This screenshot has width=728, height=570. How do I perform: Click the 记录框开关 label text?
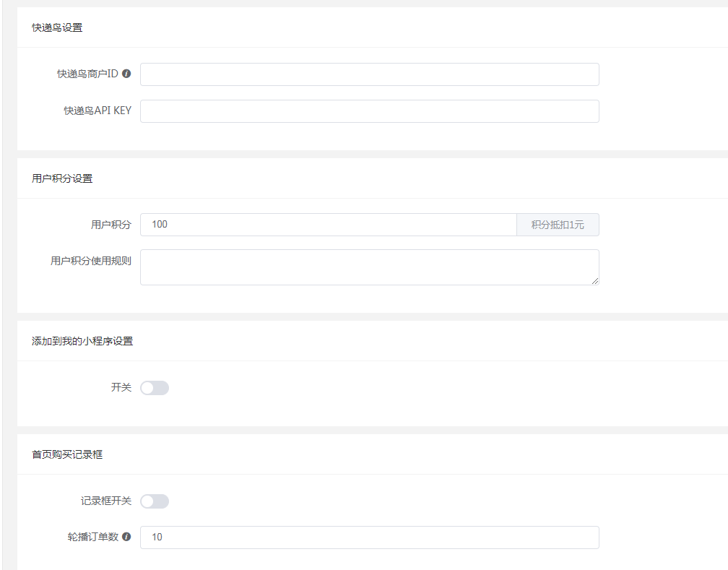coord(106,501)
